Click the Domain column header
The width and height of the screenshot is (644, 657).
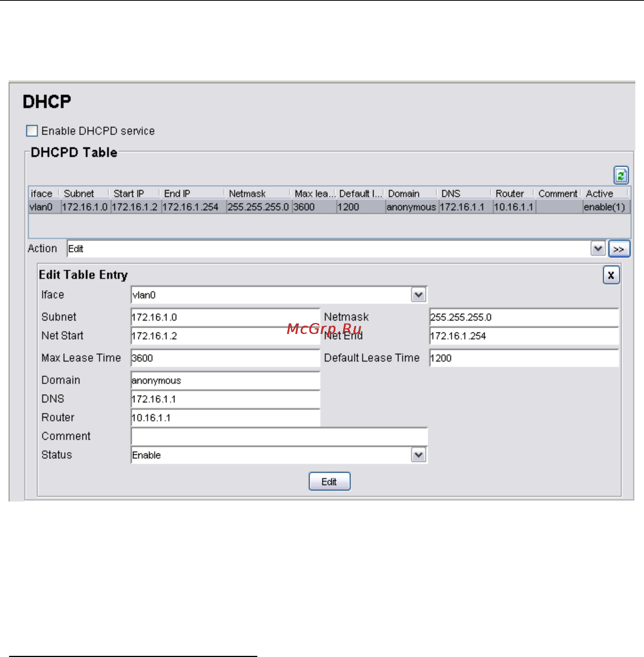pos(412,194)
